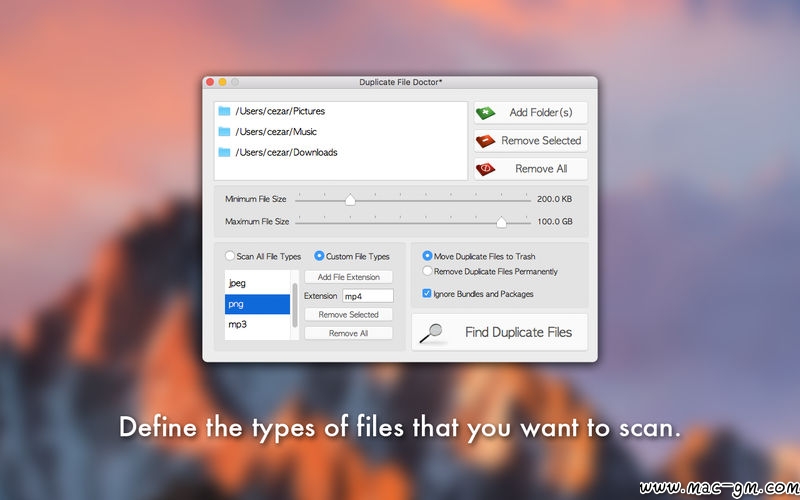The width and height of the screenshot is (800, 500).
Task: Select the /Users/cezar/Downloads path
Action: click(286, 152)
